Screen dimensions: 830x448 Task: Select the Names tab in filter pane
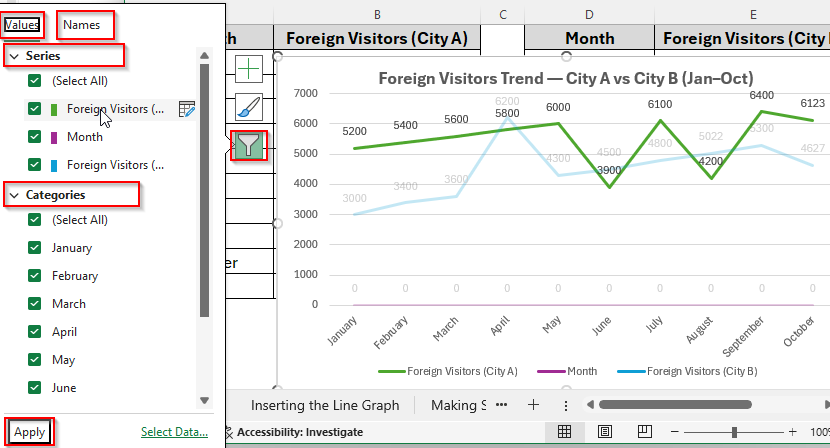[82, 25]
